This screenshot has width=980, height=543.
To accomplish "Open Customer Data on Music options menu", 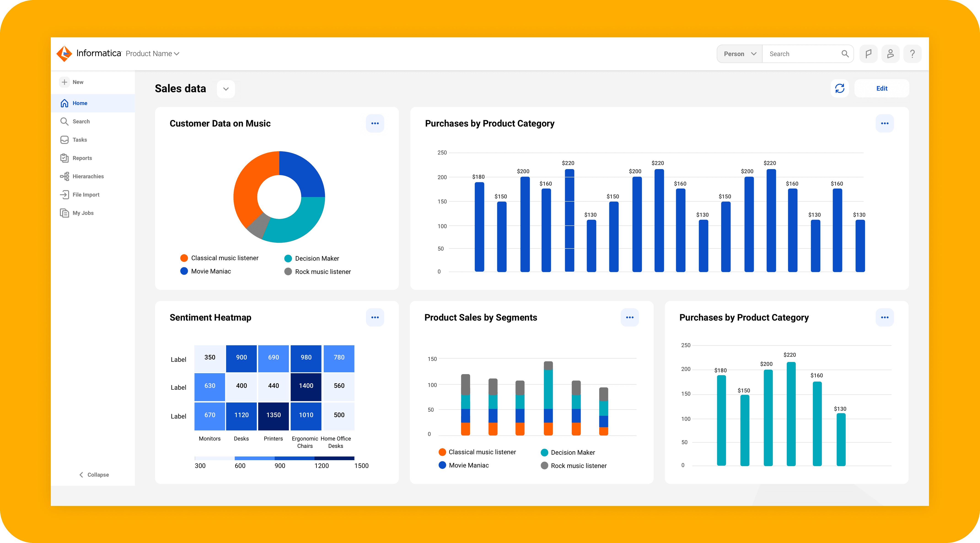I will tap(375, 123).
